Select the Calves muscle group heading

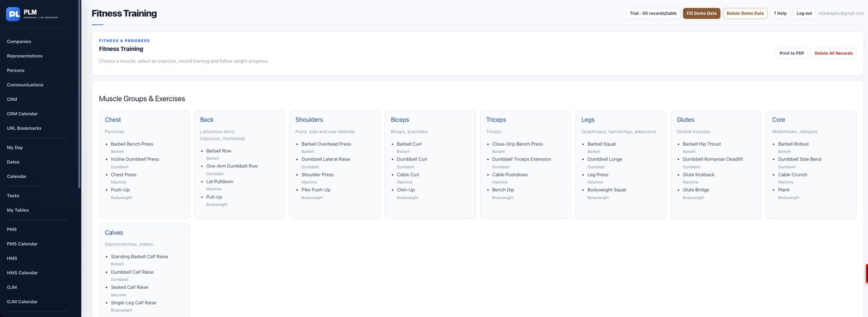pos(114,232)
